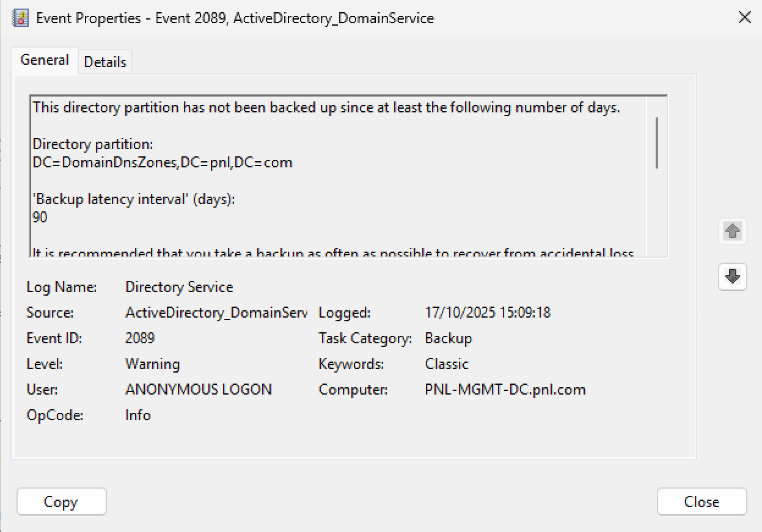Go to the previous event with up arrow
762x532 pixels.
(733, 231)
